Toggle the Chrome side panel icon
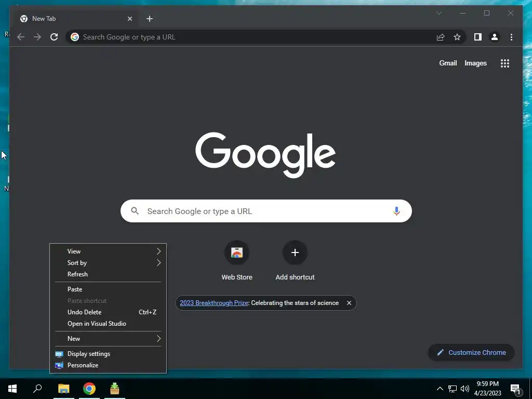This screenshot has height=399, width=532. [x=478, y=37]
